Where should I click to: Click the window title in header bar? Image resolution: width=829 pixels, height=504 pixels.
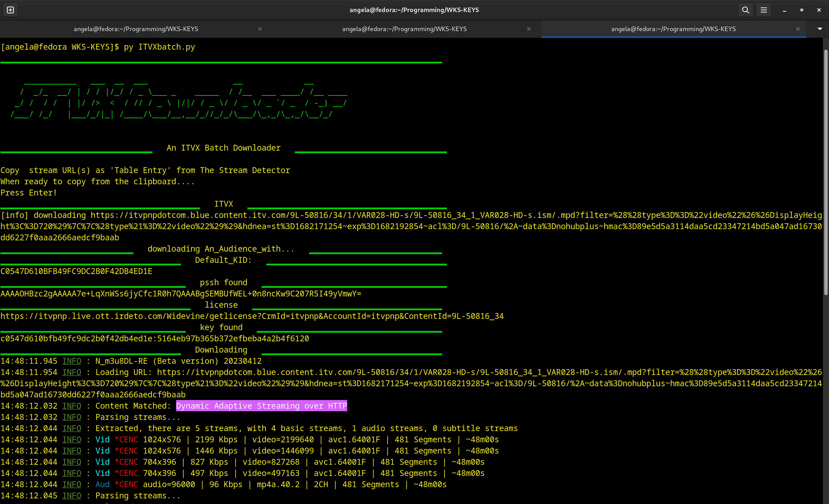coord(414,10)
